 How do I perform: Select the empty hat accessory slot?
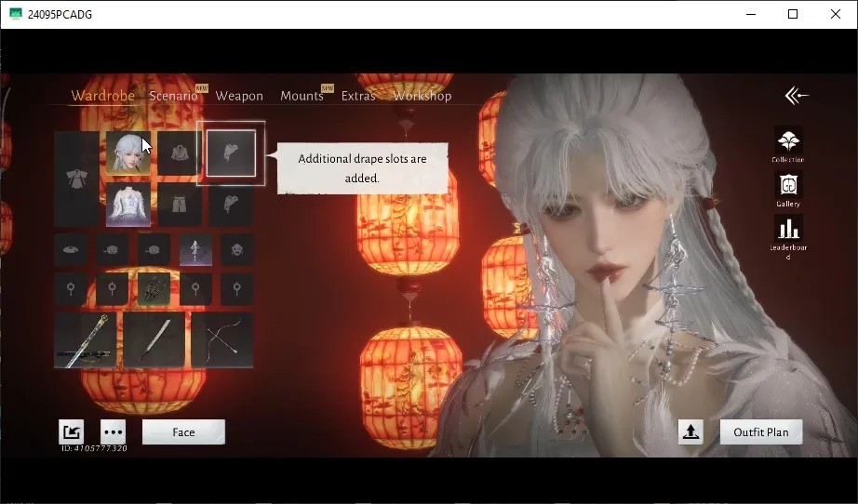(71, 250)
